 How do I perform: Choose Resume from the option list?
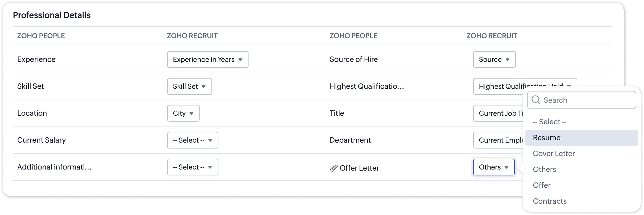coord(546,138)
